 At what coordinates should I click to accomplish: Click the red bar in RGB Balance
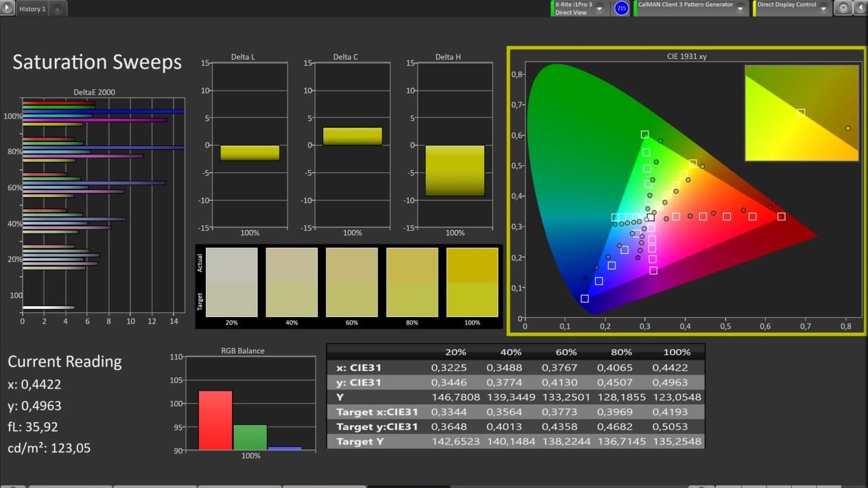point(215,420)
